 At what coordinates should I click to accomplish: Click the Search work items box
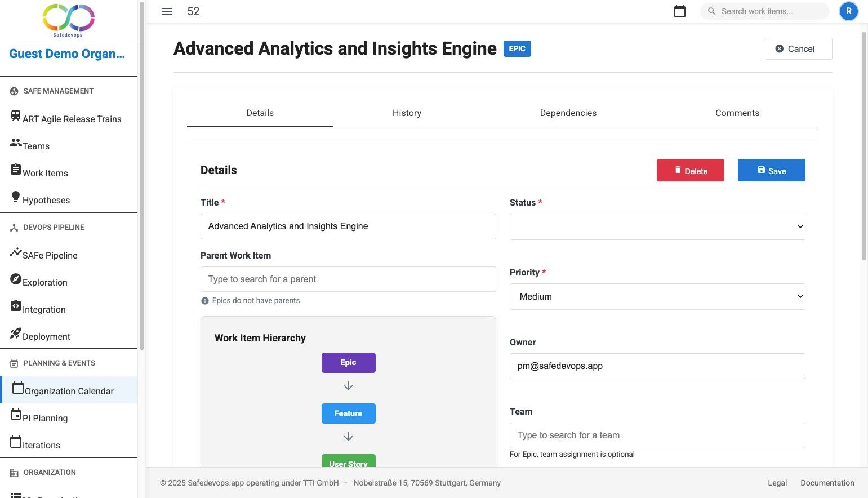pos(764,11)
